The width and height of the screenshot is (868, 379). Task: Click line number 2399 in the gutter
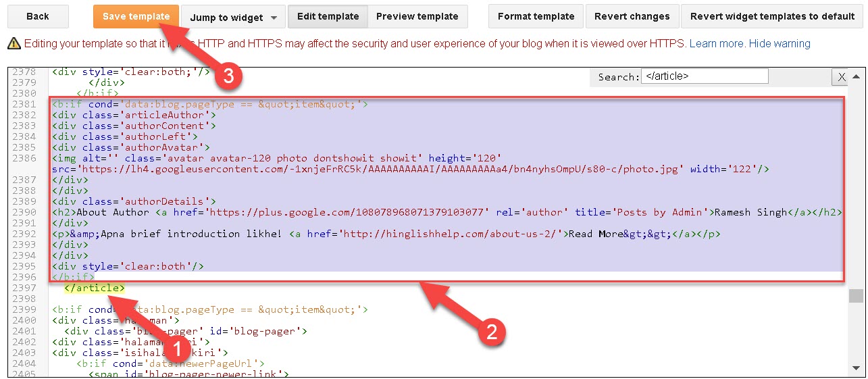[24, 309]
